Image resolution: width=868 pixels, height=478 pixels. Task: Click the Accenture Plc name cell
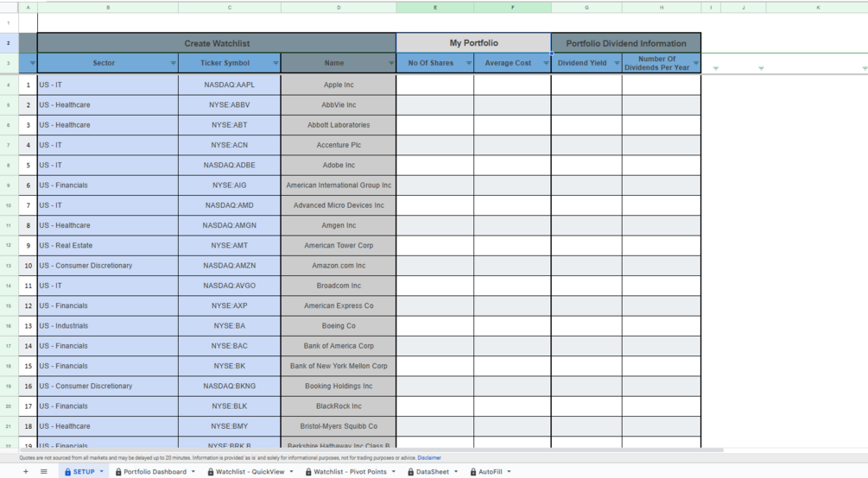[339, 145]
